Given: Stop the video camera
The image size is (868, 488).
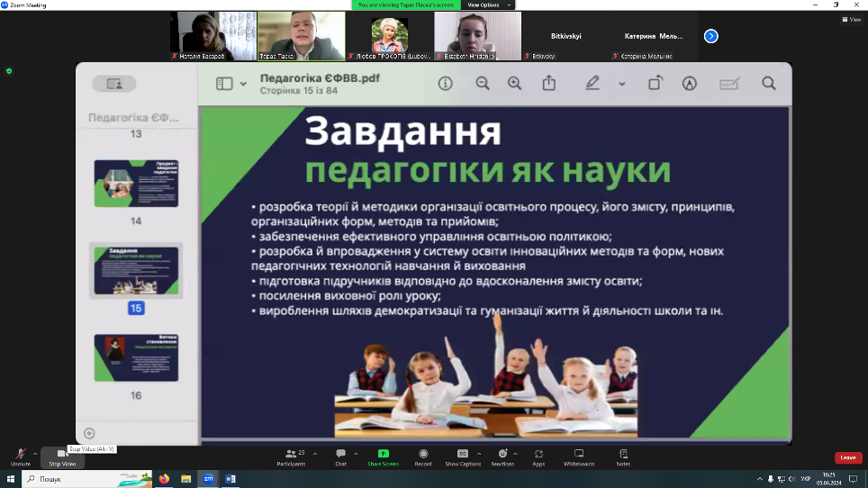Looking at the screenshot, I should (61, 457).
